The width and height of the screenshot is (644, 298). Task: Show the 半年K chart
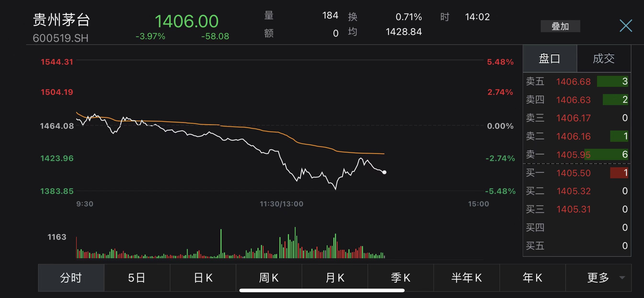coord(466,277)
